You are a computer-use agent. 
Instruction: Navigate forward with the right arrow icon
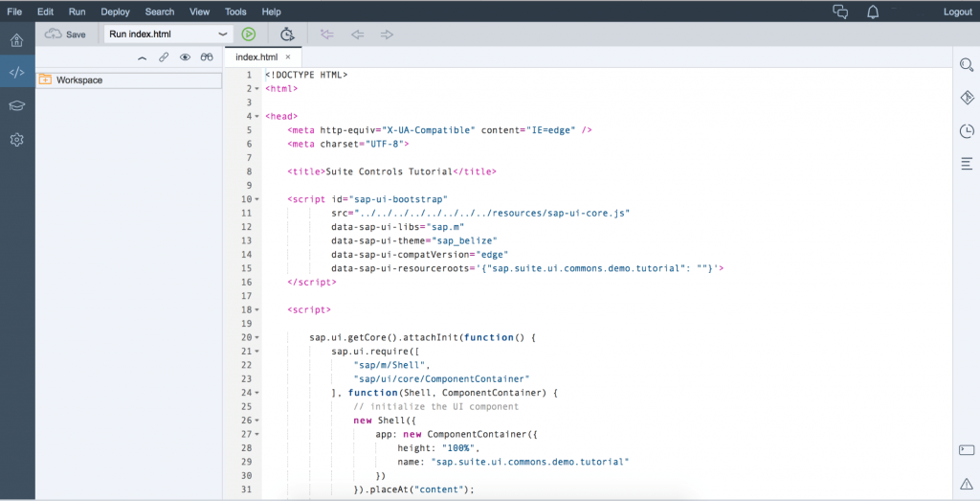pos(387,34)
